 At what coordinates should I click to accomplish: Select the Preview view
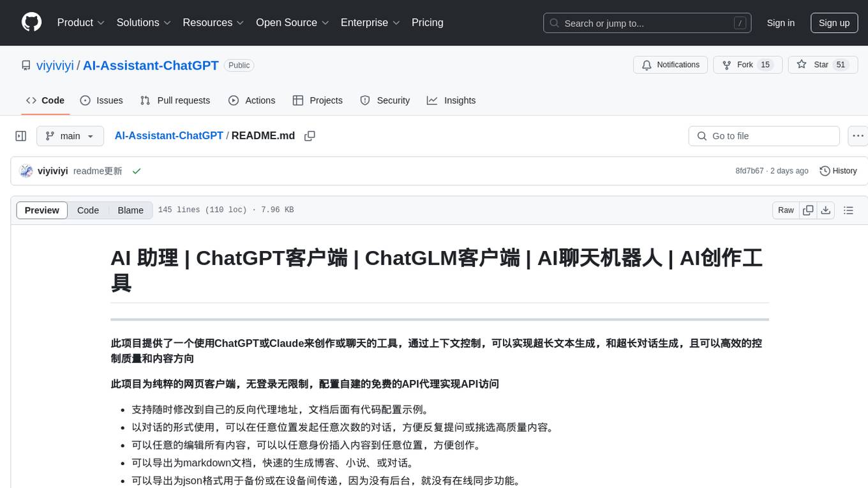(42, 210)
